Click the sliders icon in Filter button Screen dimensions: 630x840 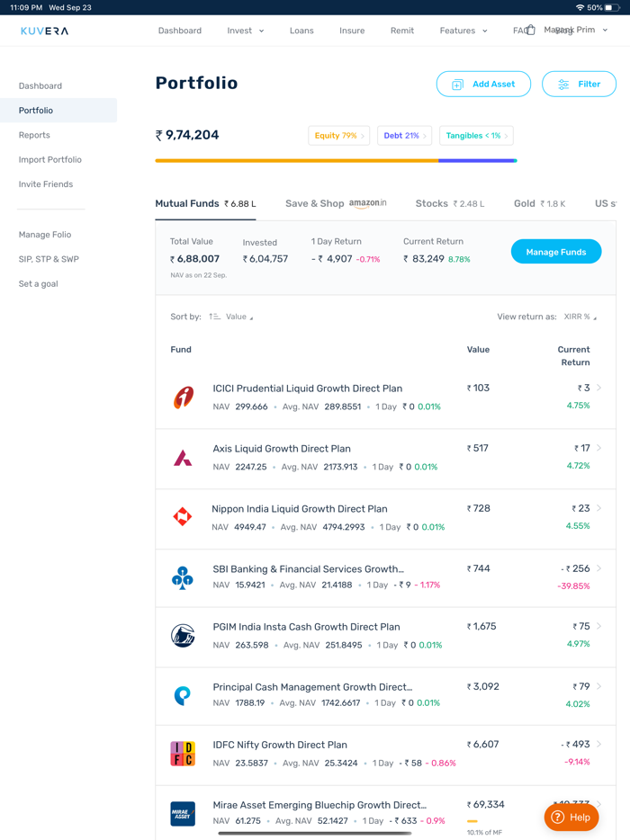pyautogui.click(x=563, y=85)
